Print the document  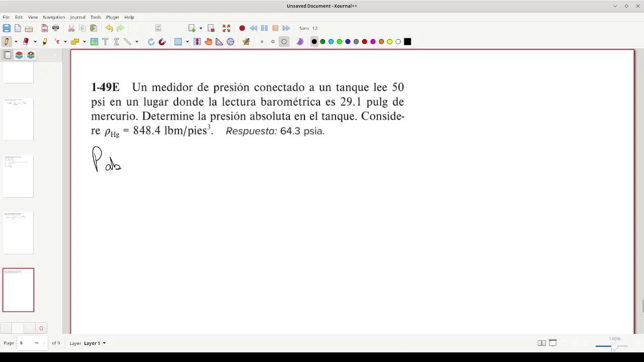(x=56, y=28)
